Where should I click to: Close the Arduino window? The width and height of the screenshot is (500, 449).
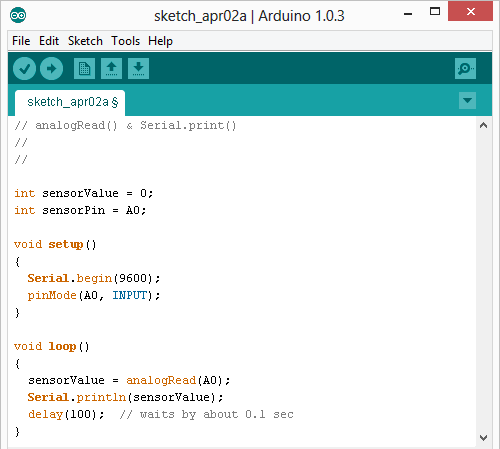point(471,12)
